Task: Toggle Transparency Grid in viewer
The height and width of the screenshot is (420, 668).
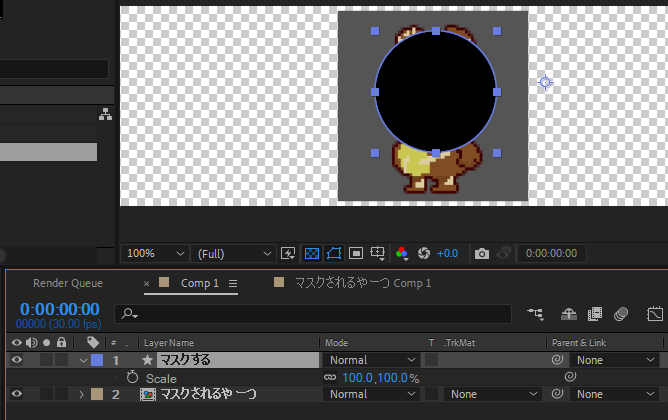Action: pyautogui.click(x=311, y=253)
